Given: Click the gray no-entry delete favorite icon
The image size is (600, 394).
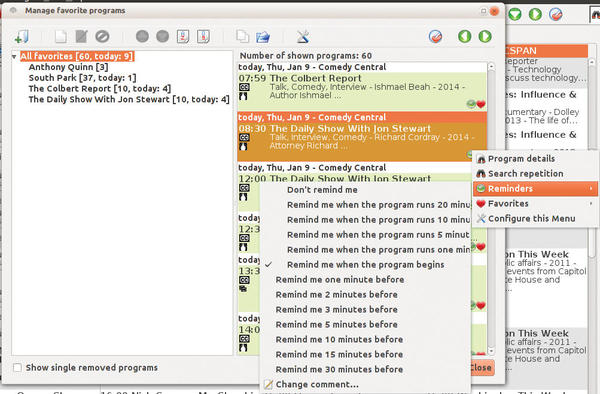Looking at the screenshot, I should [x=102, y=37].
